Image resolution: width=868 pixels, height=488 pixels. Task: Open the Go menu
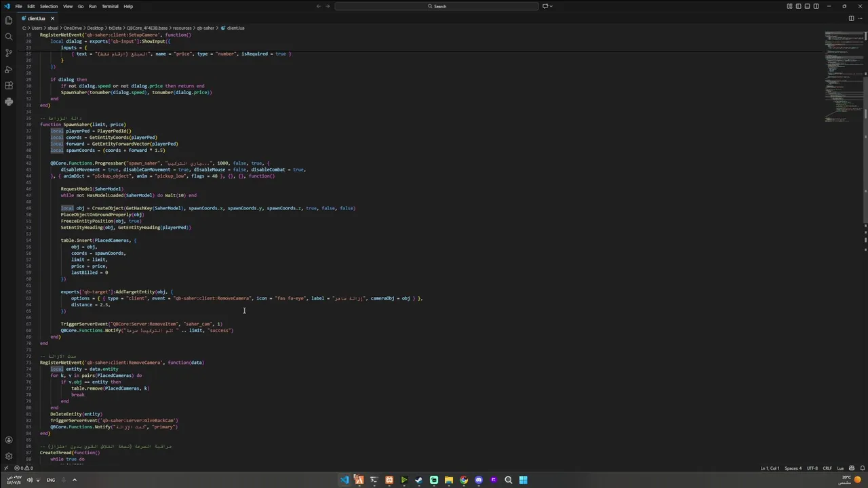point(81,6)
